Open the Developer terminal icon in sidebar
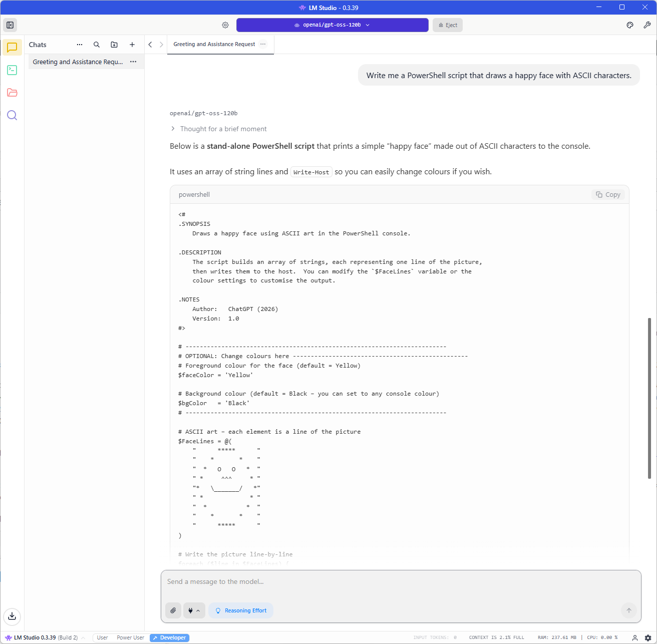 (x=12, y=70)
